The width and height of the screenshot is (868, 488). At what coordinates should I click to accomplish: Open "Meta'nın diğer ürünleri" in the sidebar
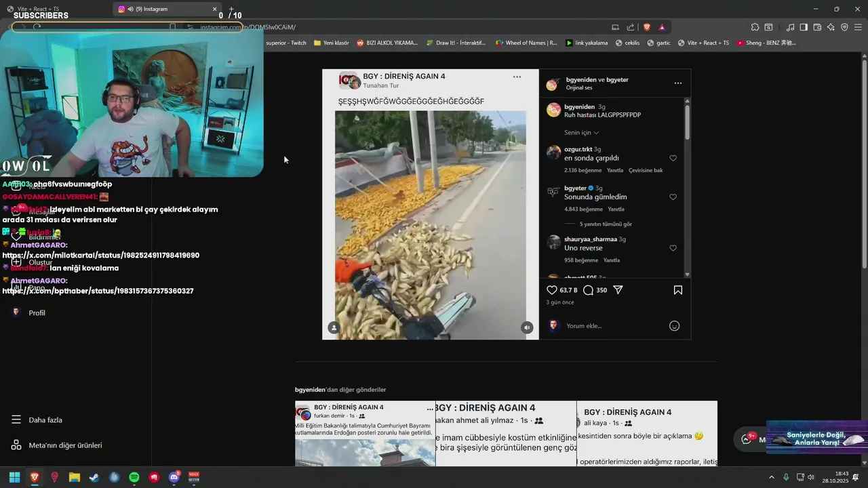[x=57, y=445]
